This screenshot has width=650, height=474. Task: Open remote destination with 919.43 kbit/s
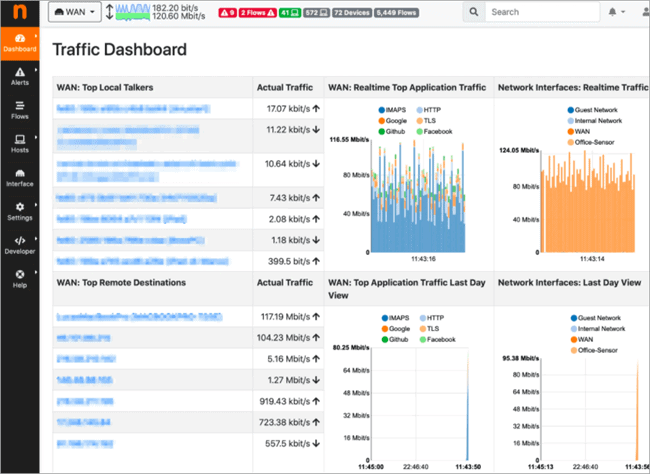tap(85, 401)
